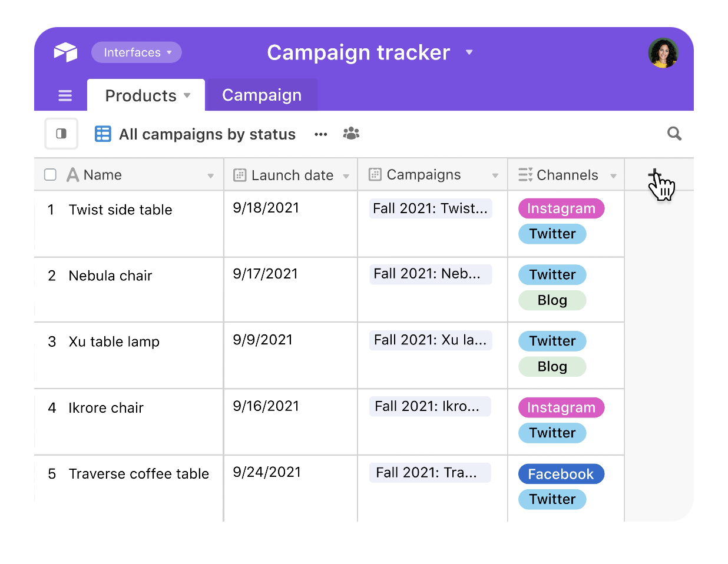Click the Instagram tag in Twist side table row
Viewport: 728px width, 564px height.
point(561,208)
